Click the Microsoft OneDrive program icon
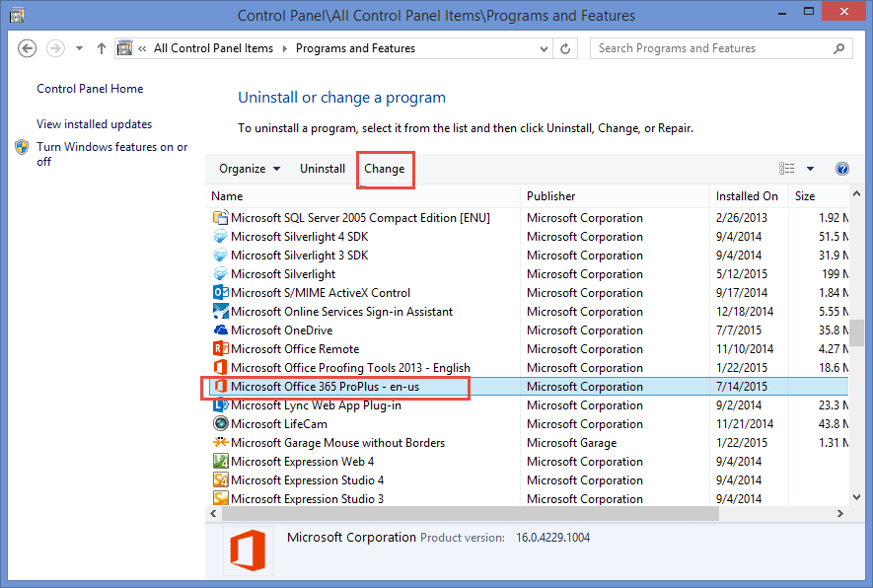 221,330
